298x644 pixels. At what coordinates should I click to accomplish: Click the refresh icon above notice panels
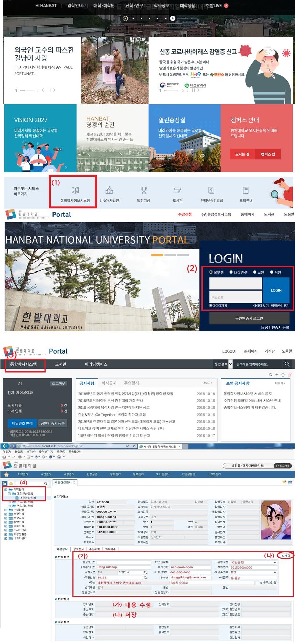click(x=270, y=375)
